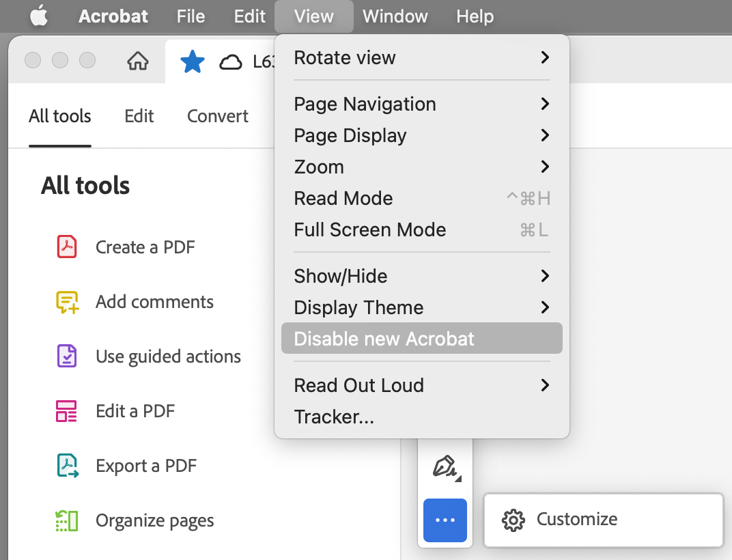Click the favorites star icon
The height and width of the screenshot is (560, 732).
[x=193, y=61]
